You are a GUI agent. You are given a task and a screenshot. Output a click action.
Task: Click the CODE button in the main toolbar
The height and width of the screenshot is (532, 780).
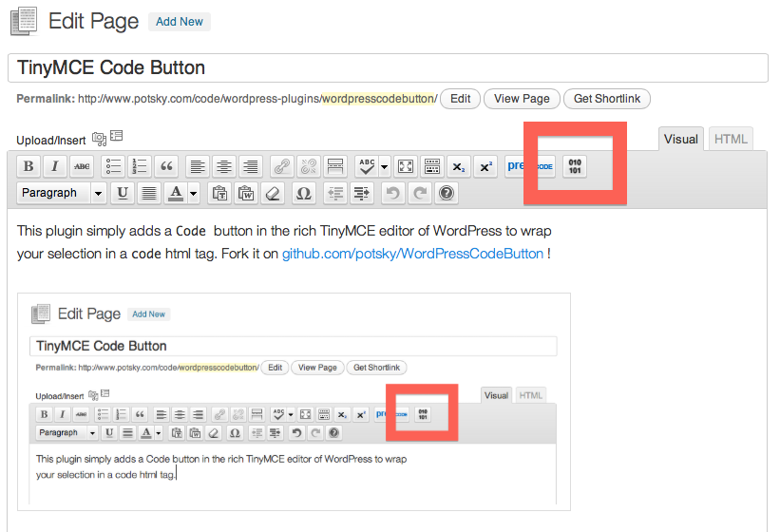[x=544, y=166]
